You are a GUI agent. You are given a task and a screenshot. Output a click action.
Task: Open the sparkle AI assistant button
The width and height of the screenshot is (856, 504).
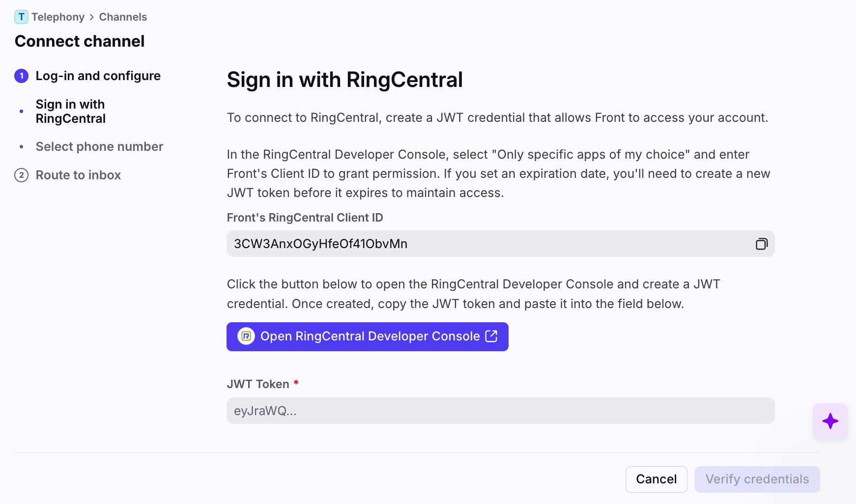830,421
